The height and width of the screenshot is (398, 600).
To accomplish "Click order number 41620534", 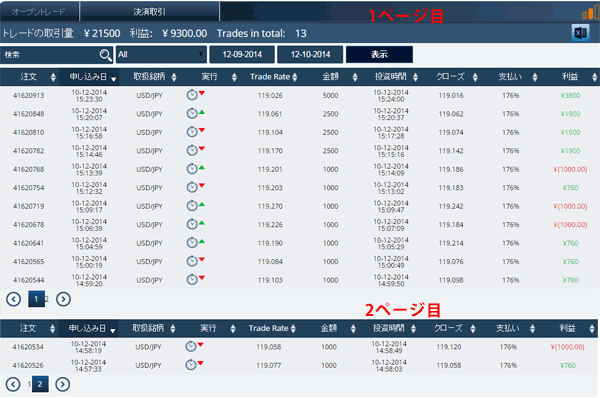I will point(28,347).
